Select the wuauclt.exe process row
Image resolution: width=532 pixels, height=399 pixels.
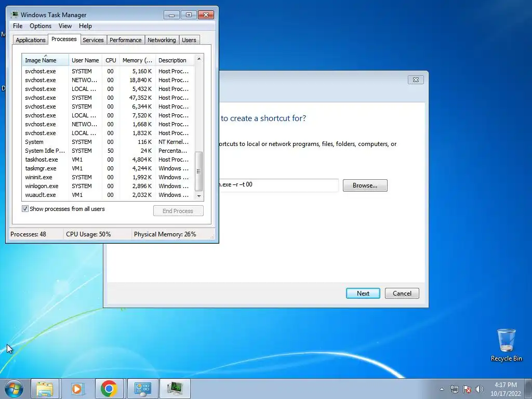[x=108, y=195]
